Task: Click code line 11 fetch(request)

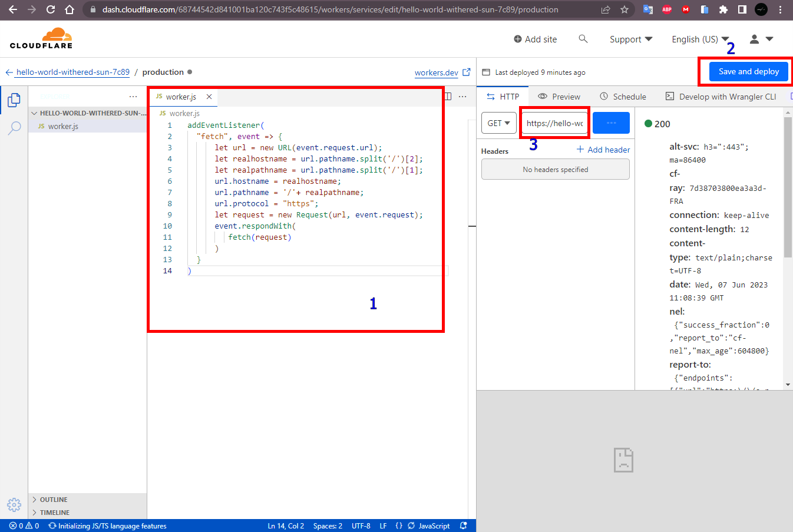Action: 260,237
